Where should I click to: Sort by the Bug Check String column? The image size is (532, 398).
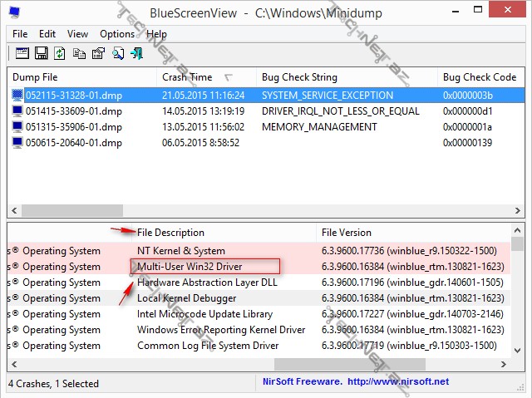(298, 76)
